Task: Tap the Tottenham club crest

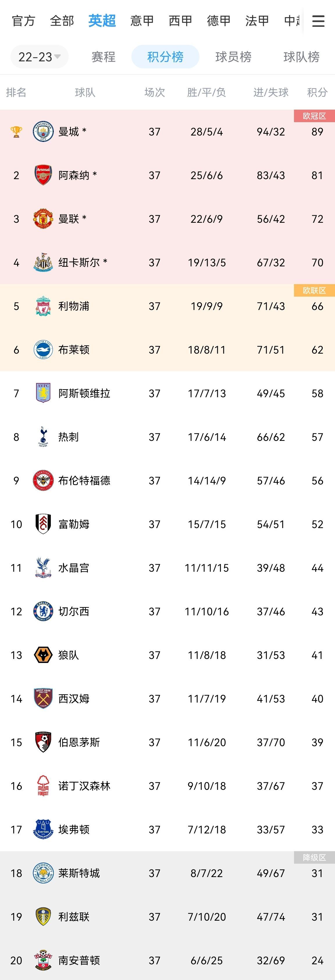Action: (43, 437)
